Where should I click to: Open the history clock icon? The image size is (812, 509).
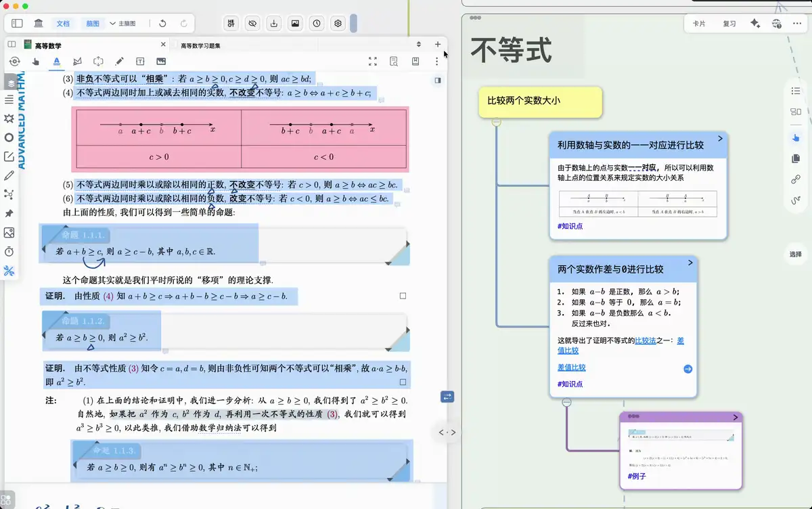pyautogui.click(x=317, y=23)
